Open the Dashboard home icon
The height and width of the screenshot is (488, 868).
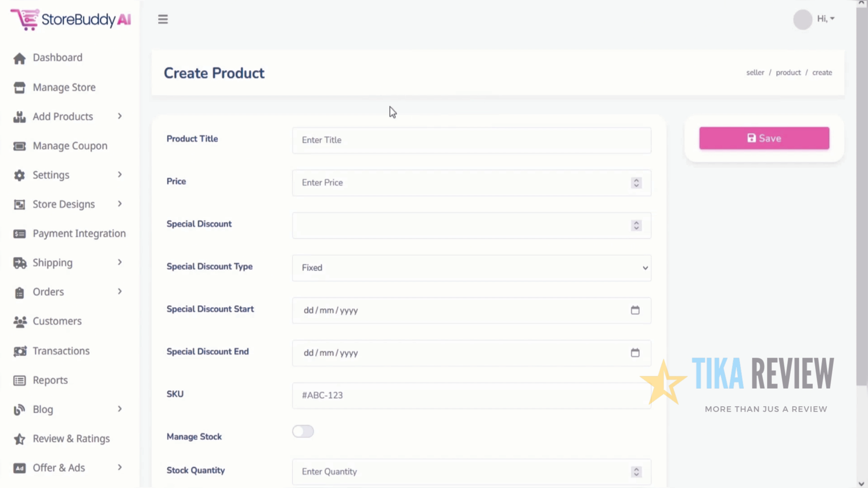coord(19,58)
